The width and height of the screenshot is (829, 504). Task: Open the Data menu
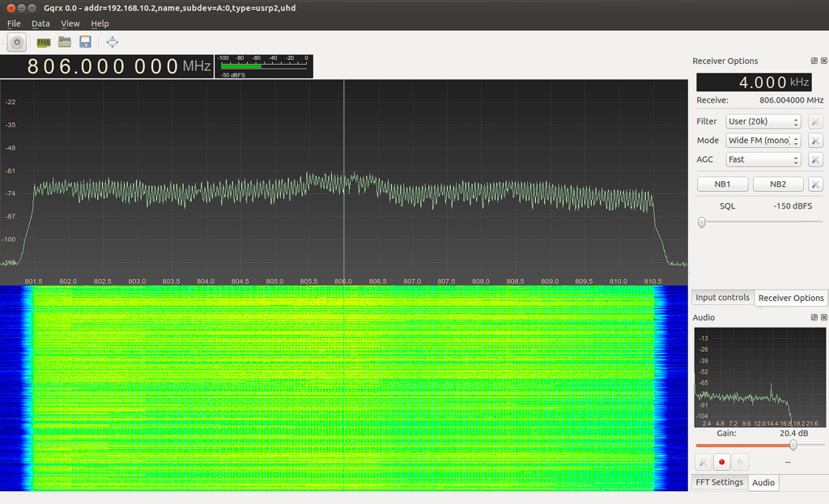tap(40, 23)
